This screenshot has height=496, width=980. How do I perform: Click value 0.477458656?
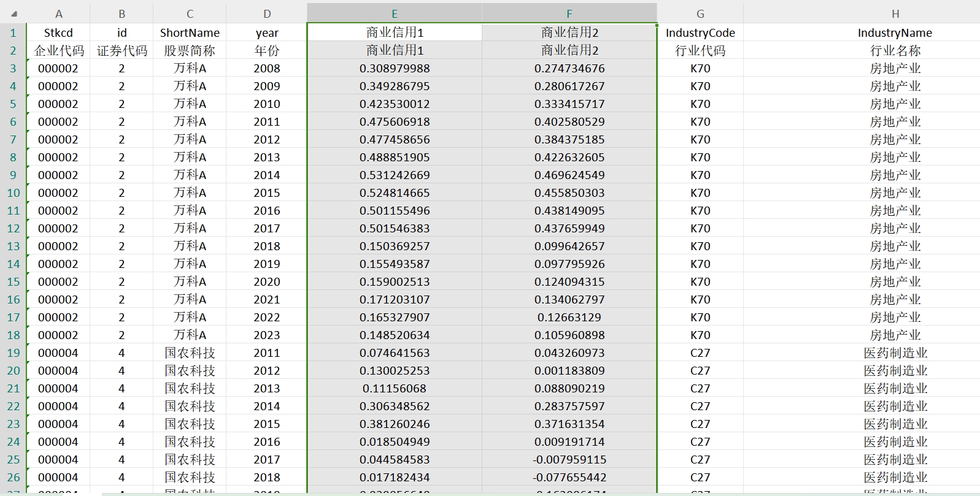pyautogui.click(x=395, y=139)
